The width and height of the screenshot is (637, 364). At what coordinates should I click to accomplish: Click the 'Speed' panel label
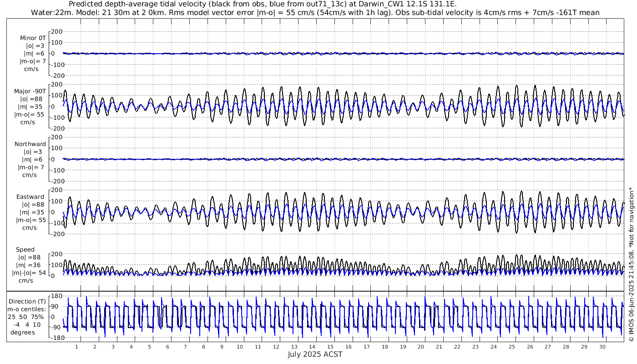point(25,250)
